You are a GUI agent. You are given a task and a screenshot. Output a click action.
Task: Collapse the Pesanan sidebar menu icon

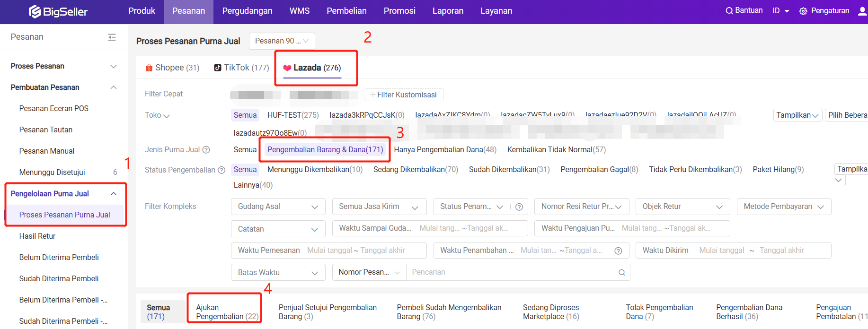click(x=112, y=37)
